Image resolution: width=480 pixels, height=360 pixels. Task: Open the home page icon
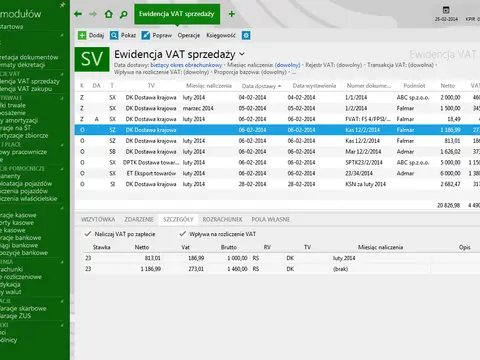[x=109, y=14]
